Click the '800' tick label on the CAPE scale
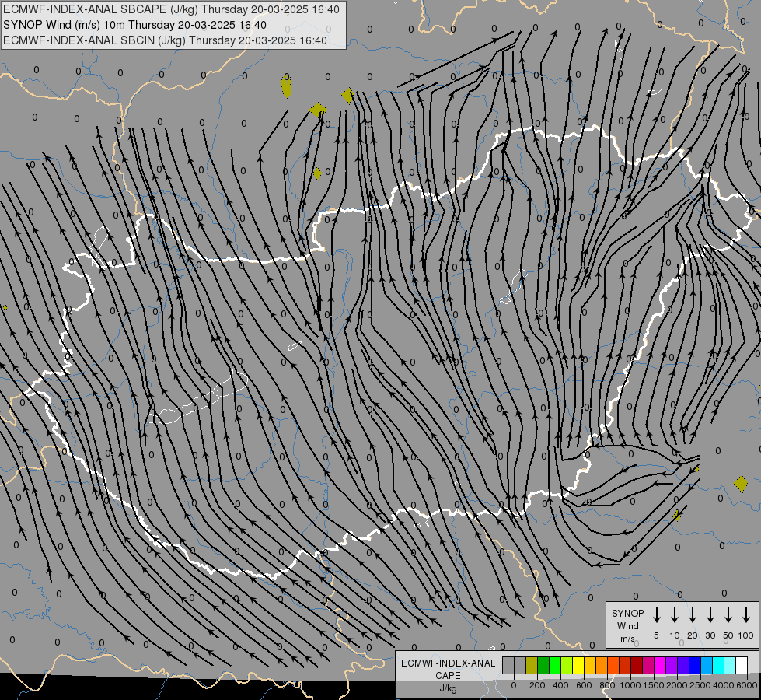The image size is (761, 700). point(607,685)
